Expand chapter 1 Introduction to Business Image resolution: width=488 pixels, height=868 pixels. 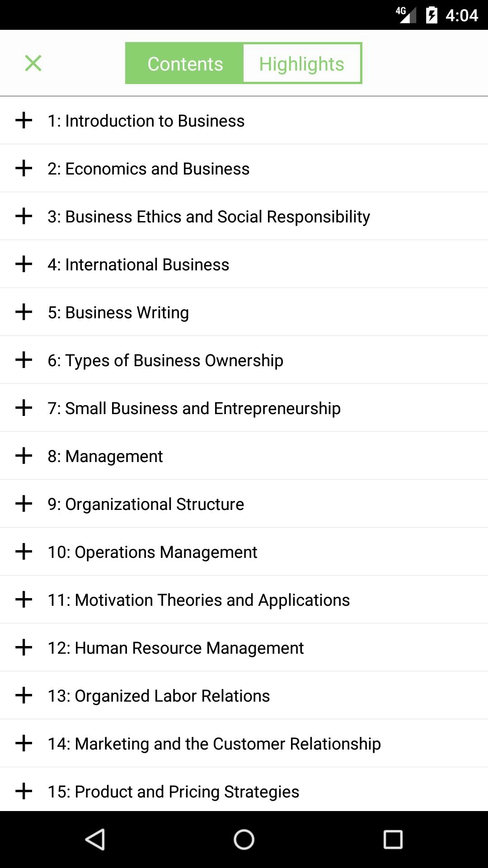click(23, 121)
